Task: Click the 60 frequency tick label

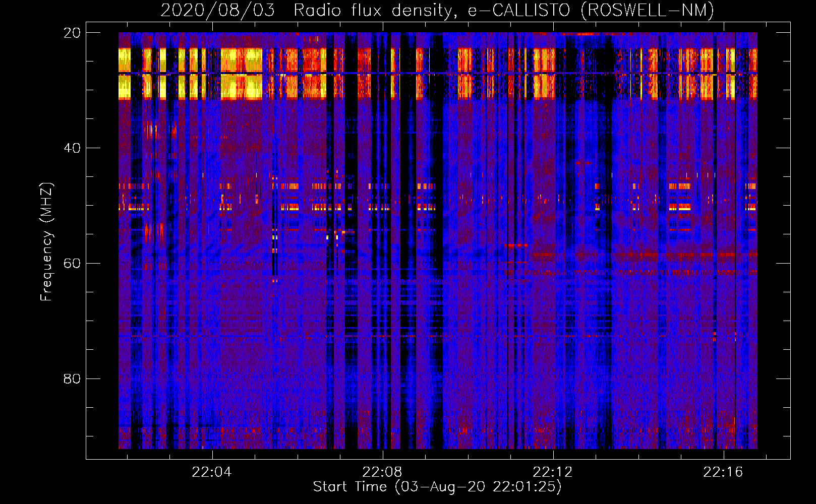Action: 72,264
